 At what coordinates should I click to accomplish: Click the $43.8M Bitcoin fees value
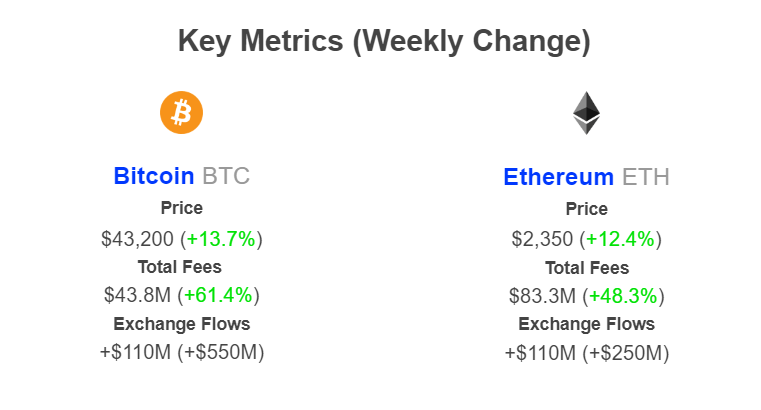point(137,295)
